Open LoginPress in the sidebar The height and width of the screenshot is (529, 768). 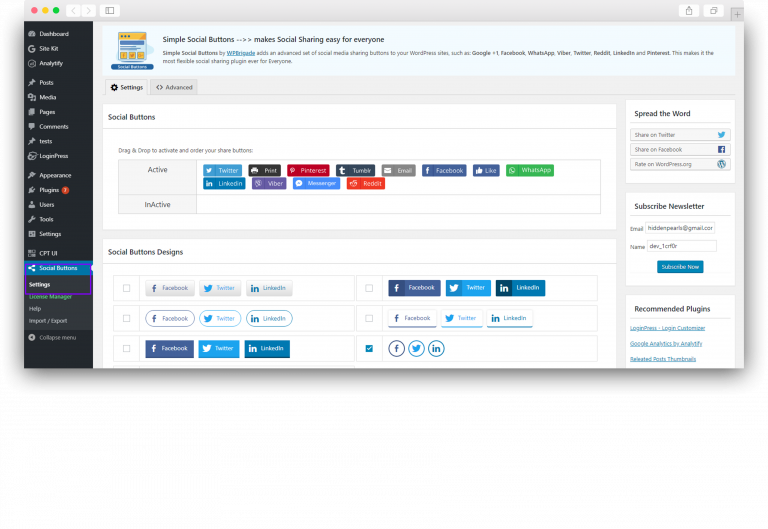(x=53, y=156)
